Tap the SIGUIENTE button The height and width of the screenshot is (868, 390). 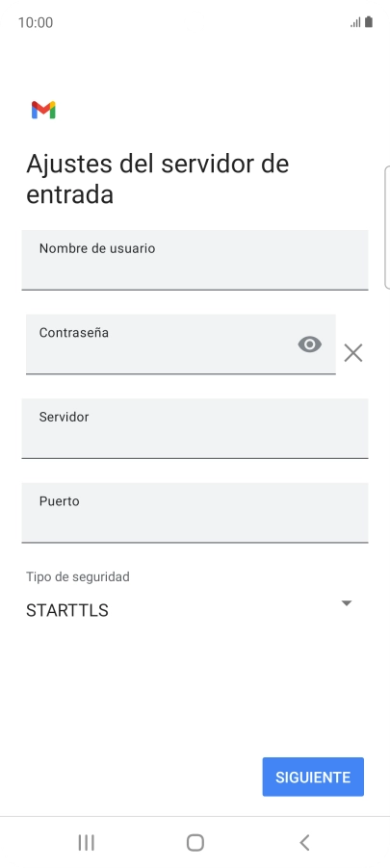(313, 777)
